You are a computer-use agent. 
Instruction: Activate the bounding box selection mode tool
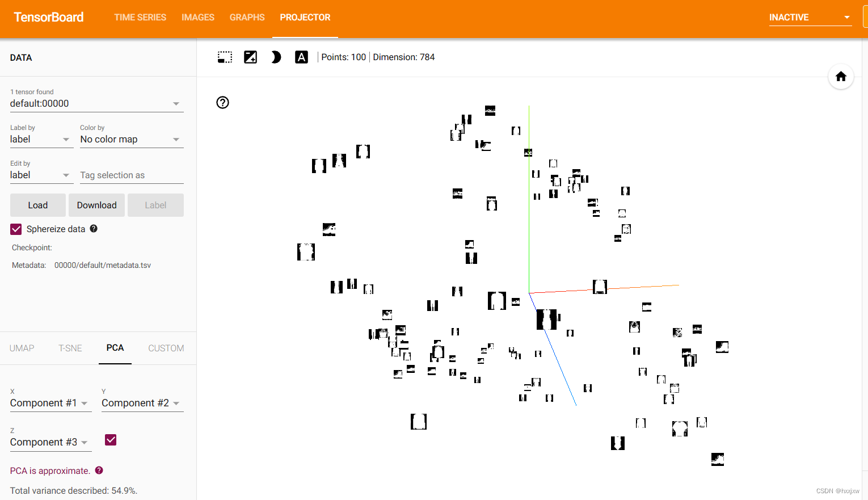click(x=225, y=57)
